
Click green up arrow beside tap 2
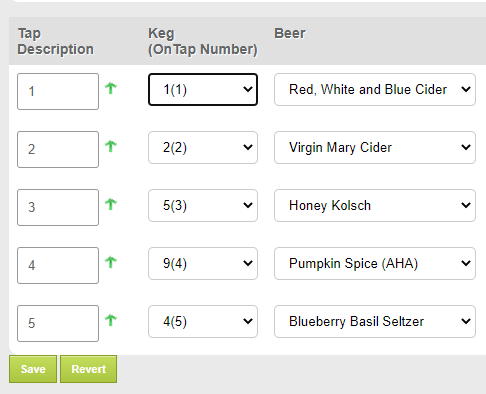111,146
